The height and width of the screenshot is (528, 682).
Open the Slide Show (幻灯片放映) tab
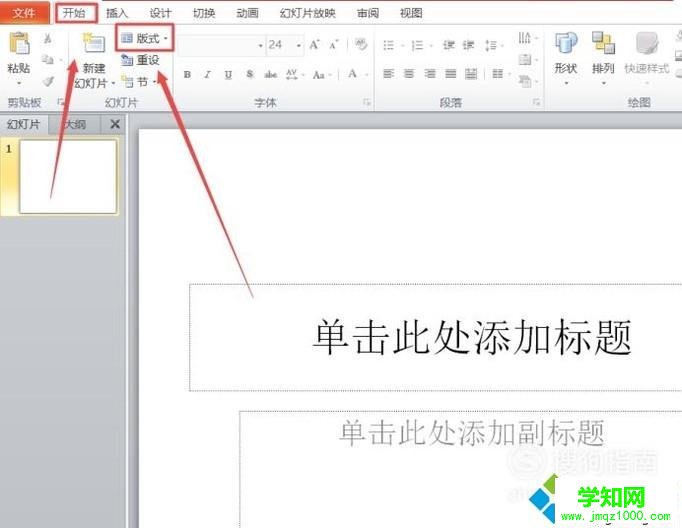tap(308, 13)
